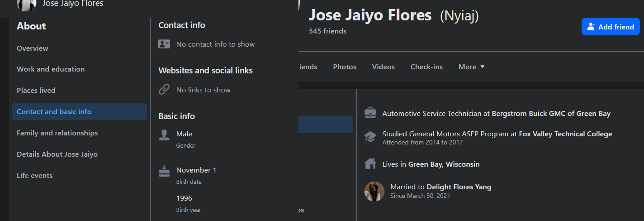Screen dimensions: 644x221
Task: Click the Websites and social links heading
Action: click(x=205, y=71)
